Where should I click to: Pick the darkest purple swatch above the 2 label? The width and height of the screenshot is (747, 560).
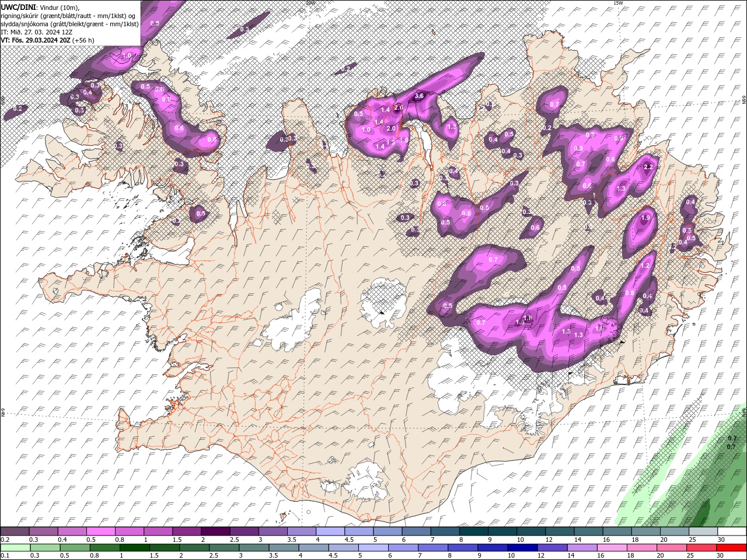(x=215, y=531)
